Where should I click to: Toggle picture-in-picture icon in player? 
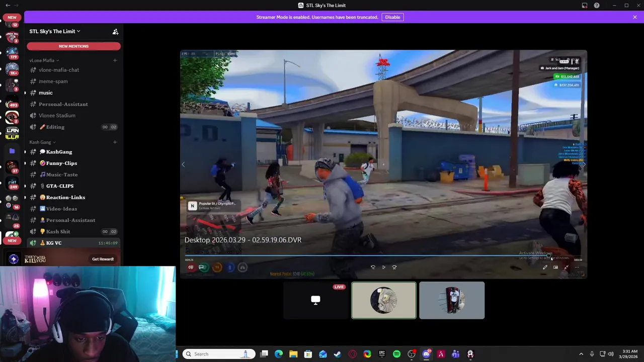coord(555,267)
